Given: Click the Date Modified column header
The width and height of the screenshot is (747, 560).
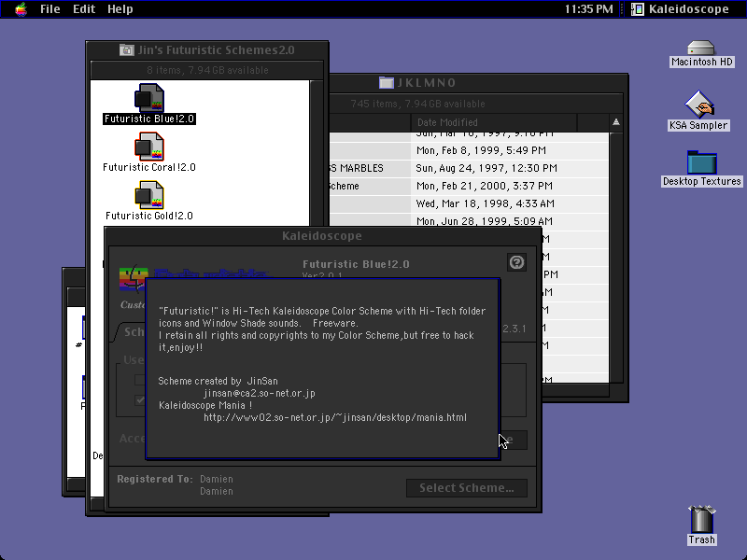Looking at the screenshot, I should [x=494, y=122].
